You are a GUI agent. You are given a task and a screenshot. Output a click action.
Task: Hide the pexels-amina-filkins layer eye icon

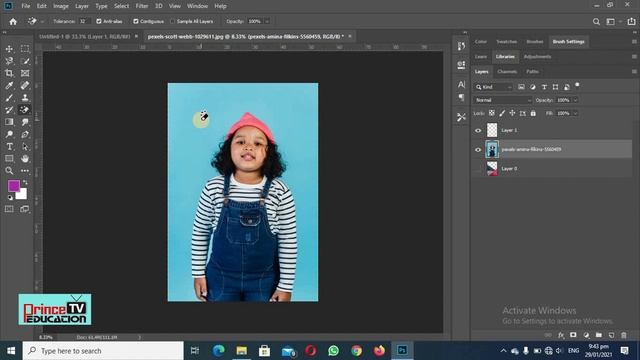tap(478, 150)
